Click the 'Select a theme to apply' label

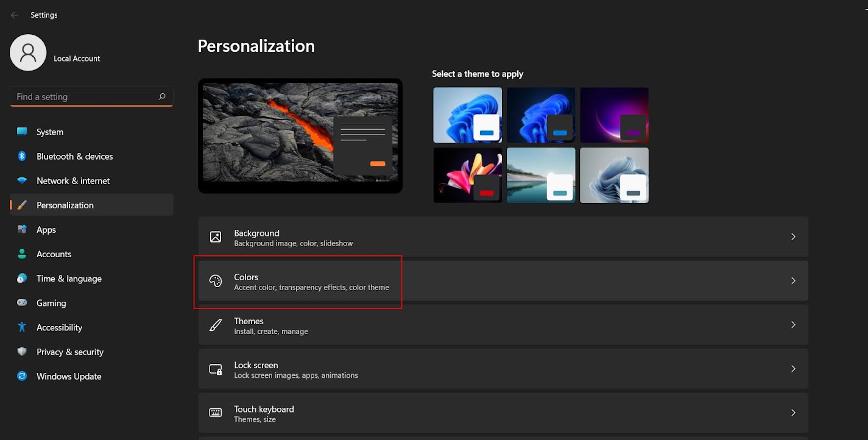pyautogui.click(x=478, y=74)
